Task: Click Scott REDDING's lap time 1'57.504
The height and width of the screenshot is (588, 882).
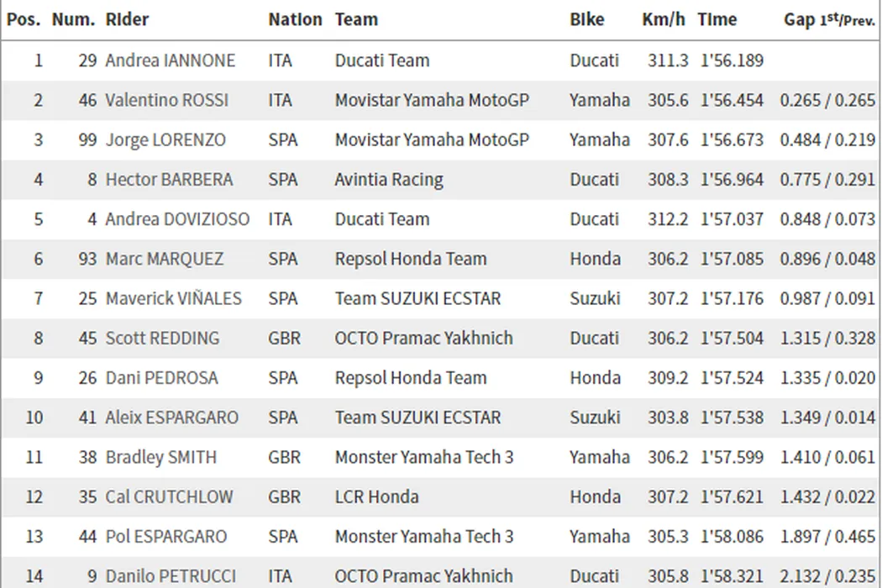Action: tap(731, 339)
